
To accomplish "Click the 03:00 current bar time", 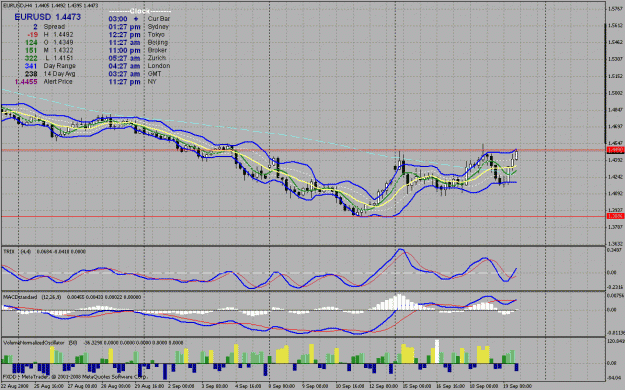I will (x=118, y=19).
